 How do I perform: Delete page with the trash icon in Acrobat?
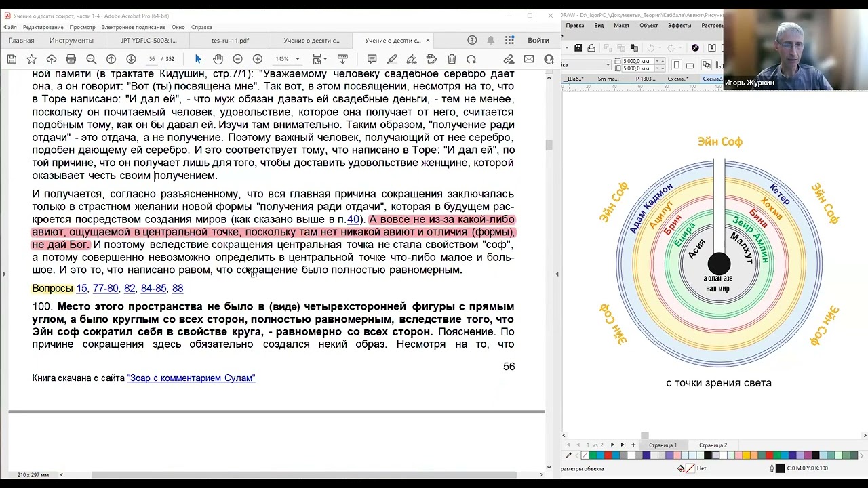pyautogui.click(x=452, y=59)
